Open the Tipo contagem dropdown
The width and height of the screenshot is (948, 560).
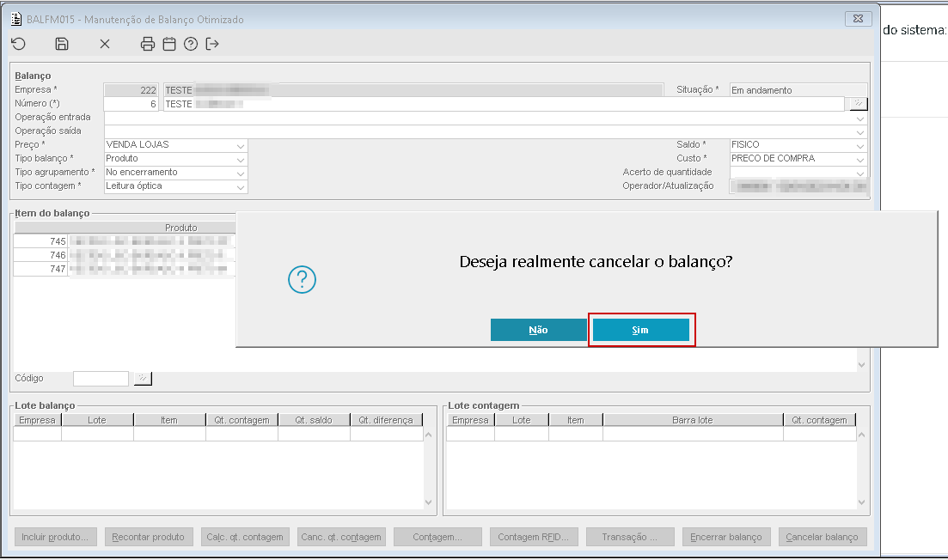[241, 187]
